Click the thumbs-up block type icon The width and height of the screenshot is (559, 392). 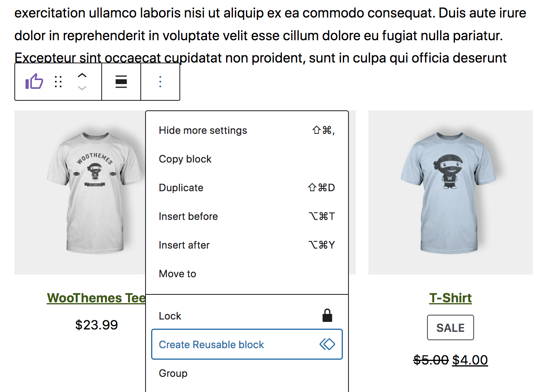34,82
